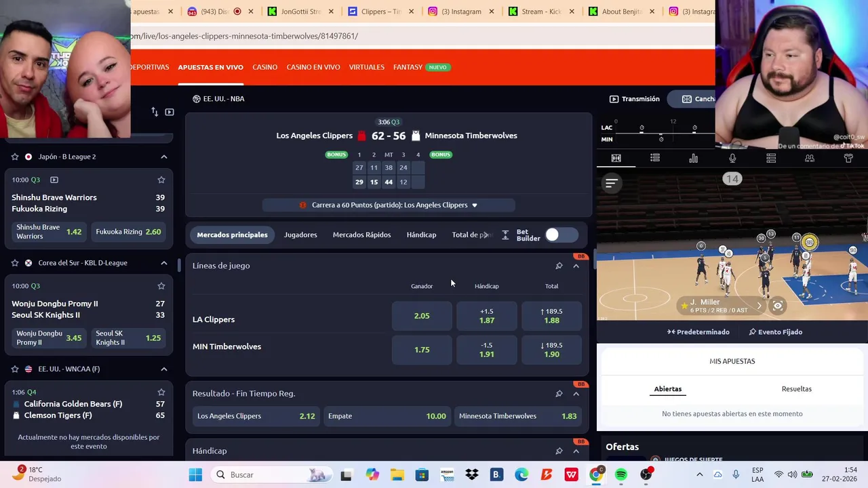Open the microphone commentary tab
The width and height of the screenshot is (868, 488).
(732, 158)
